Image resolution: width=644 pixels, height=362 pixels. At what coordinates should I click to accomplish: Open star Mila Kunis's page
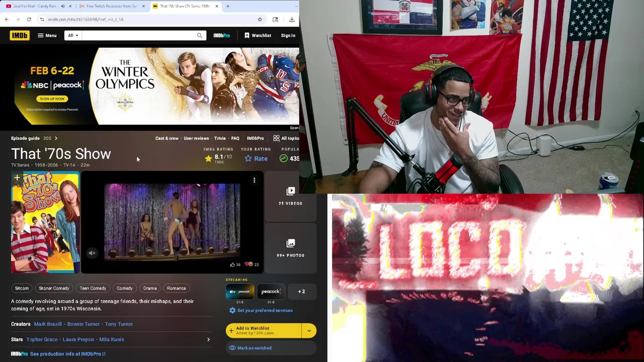click(112, 339)
